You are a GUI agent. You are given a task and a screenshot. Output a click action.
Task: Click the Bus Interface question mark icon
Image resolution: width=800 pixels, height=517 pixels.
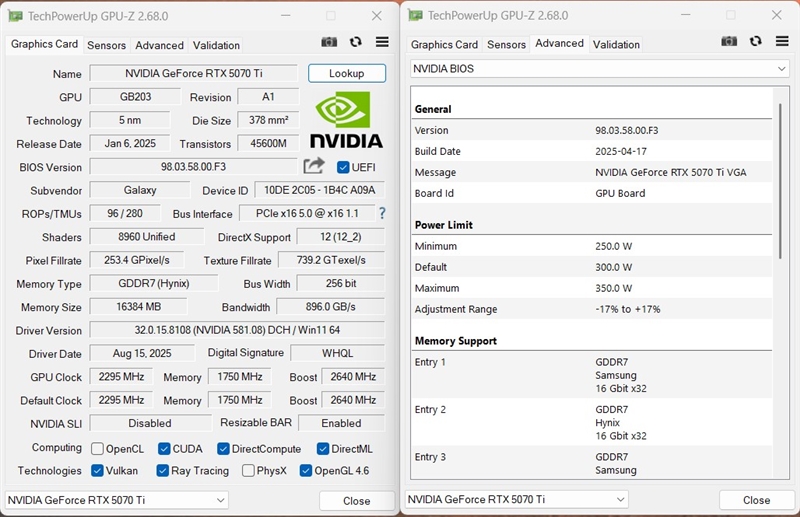point(382,213)
